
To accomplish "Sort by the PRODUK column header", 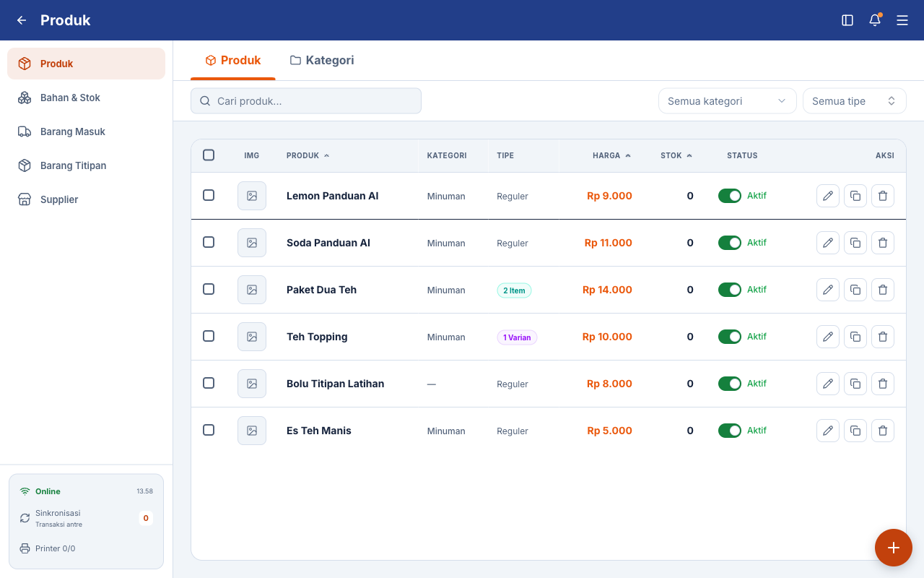I will tap(308, 155).
